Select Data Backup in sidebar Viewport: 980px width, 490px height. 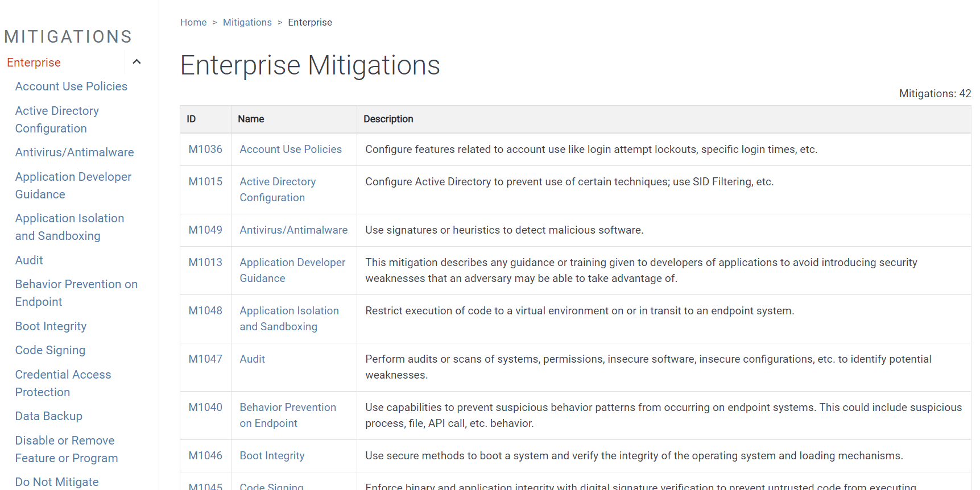(x=48, y=416)
